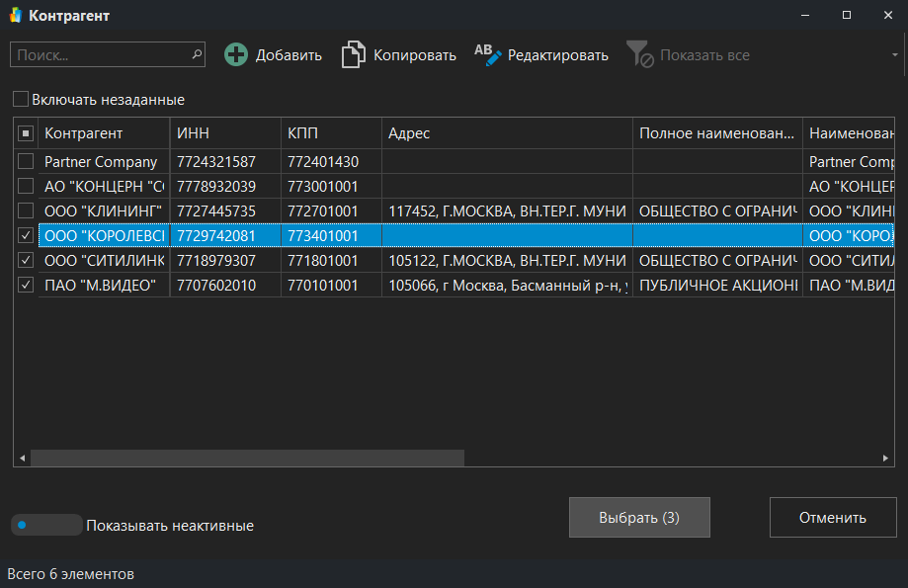This screenshot has width=908, height=588.
Task: Toggle the 'Показывать неактивные' switch
Action: (x=46, y=525)
